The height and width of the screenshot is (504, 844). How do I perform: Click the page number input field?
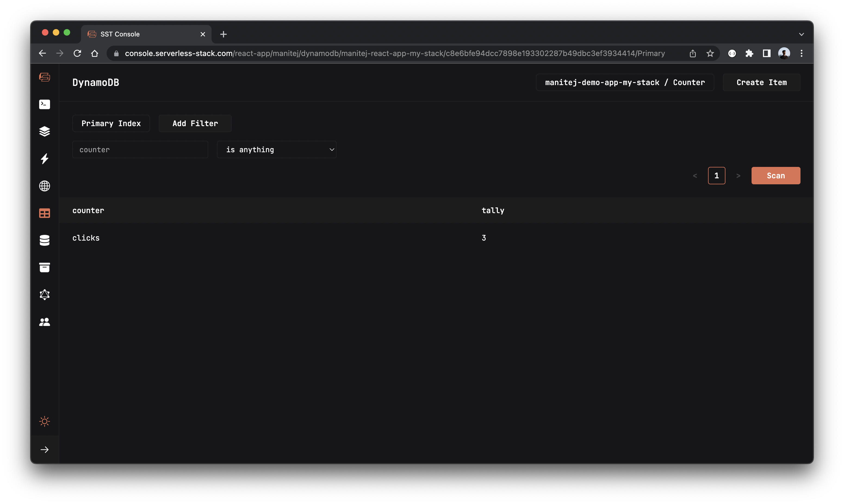point(716,175)
